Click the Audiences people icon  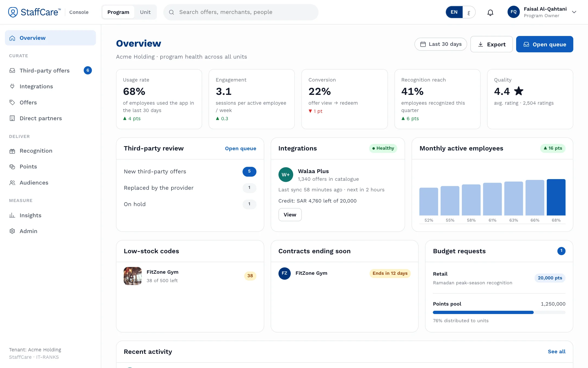12,183
